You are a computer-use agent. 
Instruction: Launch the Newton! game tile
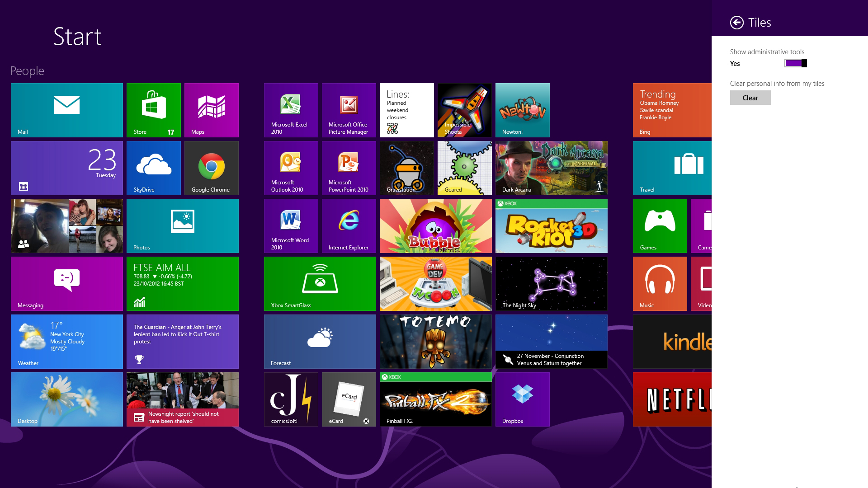[x=523, y=110]
